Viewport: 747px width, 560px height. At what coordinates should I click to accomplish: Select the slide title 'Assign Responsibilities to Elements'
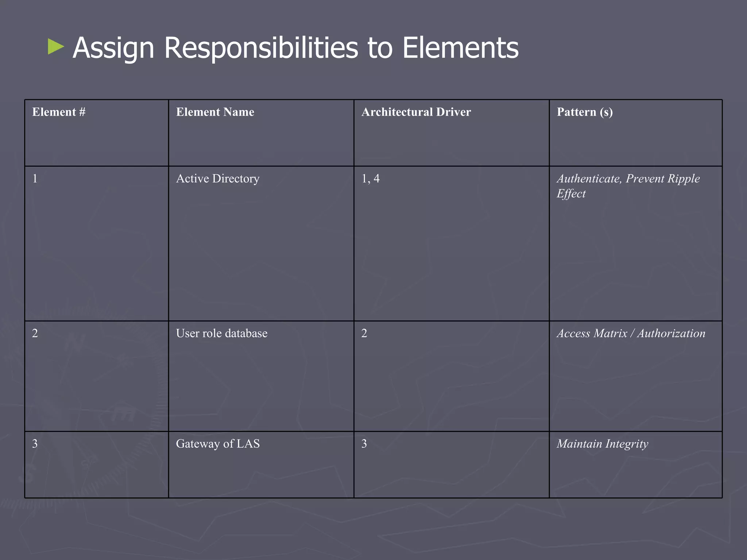click(295, 48)
